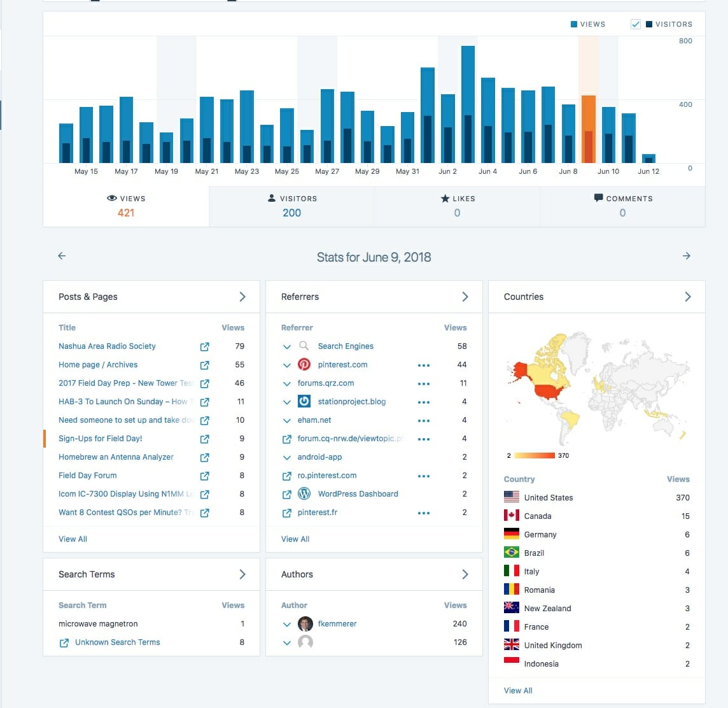Open the Comments stats tab
Image resolution: width=728 pixels, height=708 pixels.
pos(622,206)
